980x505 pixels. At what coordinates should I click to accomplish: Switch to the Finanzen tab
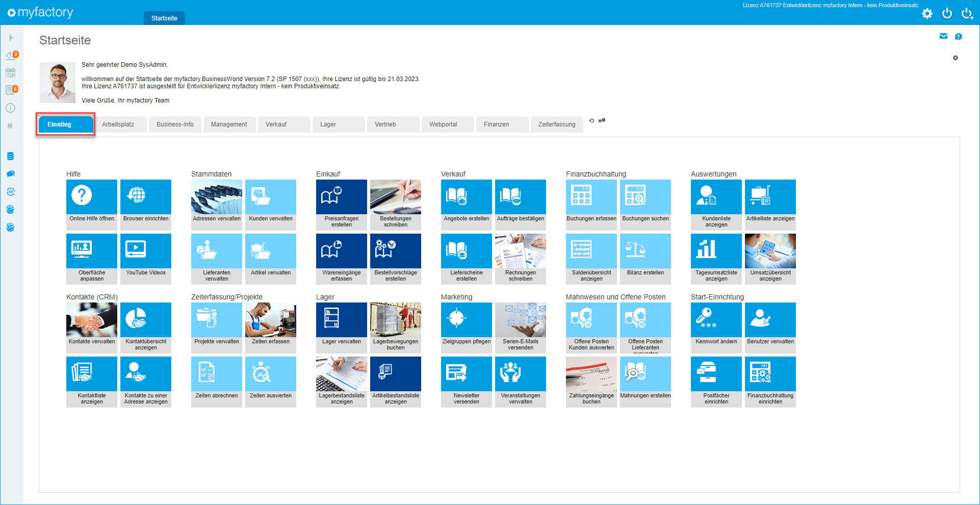point(502,124)
